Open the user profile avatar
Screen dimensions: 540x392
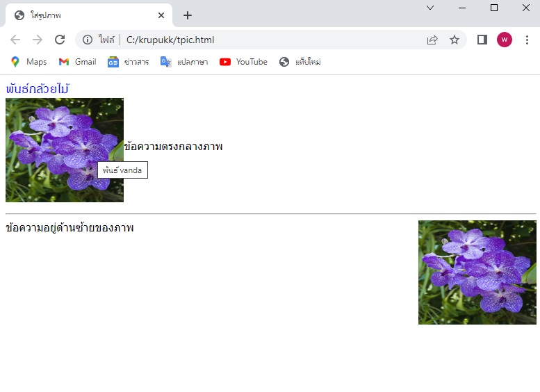tap(504, 40)
